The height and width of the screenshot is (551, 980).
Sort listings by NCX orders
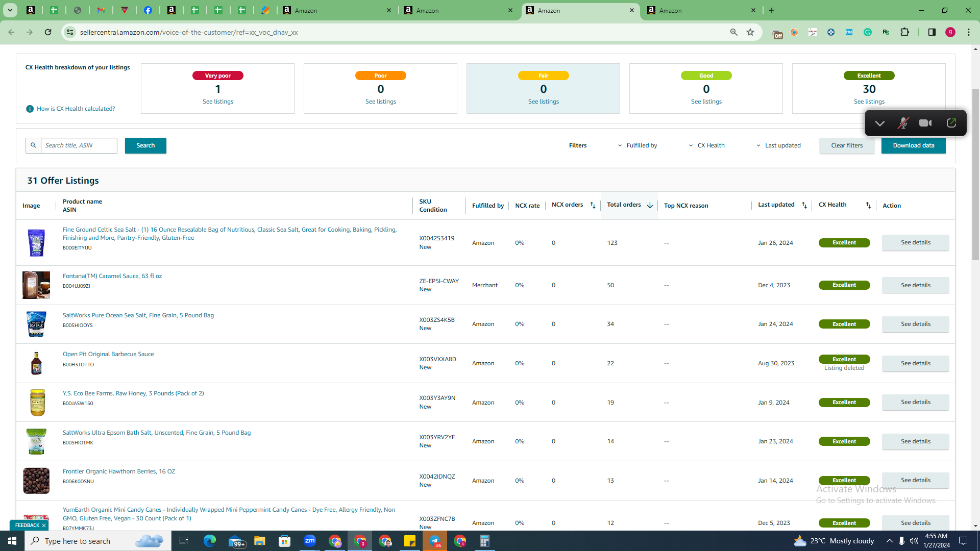pos(593,205)
